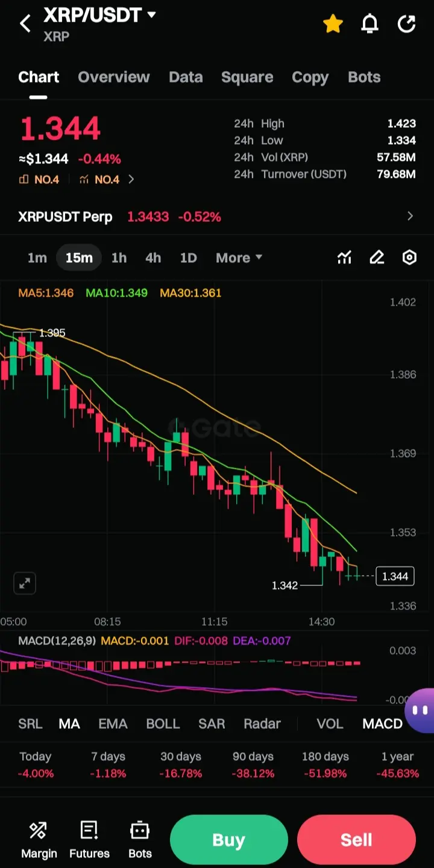Toggle the EMA indicator

pyautogui.click(x=113, y=724)
